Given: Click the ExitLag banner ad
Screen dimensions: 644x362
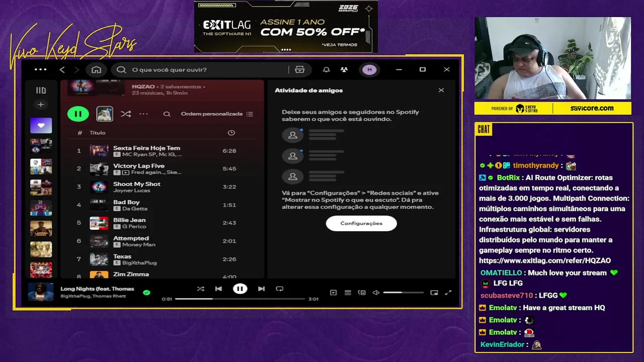Looking at the screenshot, I should 286,26.
